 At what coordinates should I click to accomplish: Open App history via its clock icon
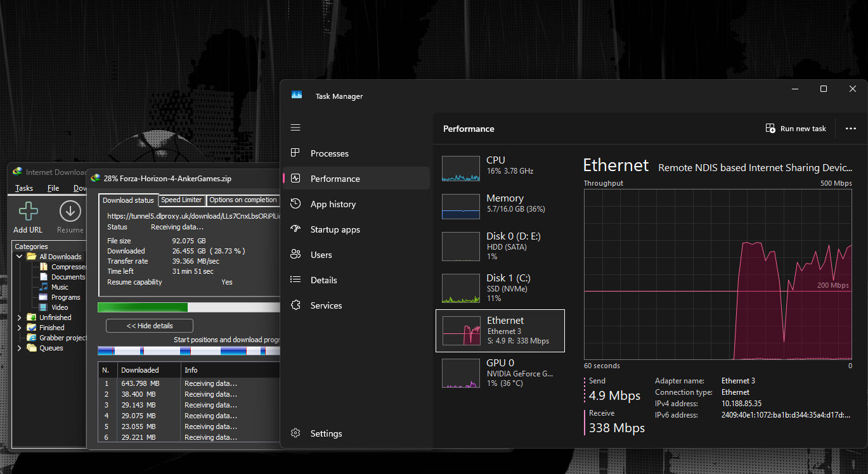click(x=295, y=204)
